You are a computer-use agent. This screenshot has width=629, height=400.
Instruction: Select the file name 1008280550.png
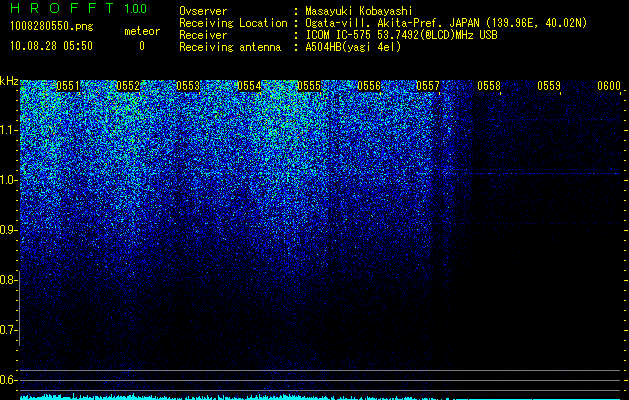pyautogui.click(x=52, y=26)
